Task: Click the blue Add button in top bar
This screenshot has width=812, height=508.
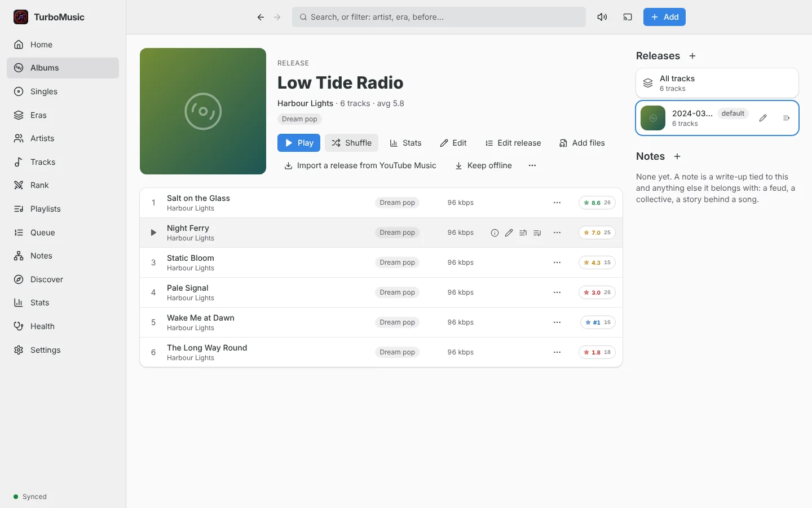Action: point(664,17)
